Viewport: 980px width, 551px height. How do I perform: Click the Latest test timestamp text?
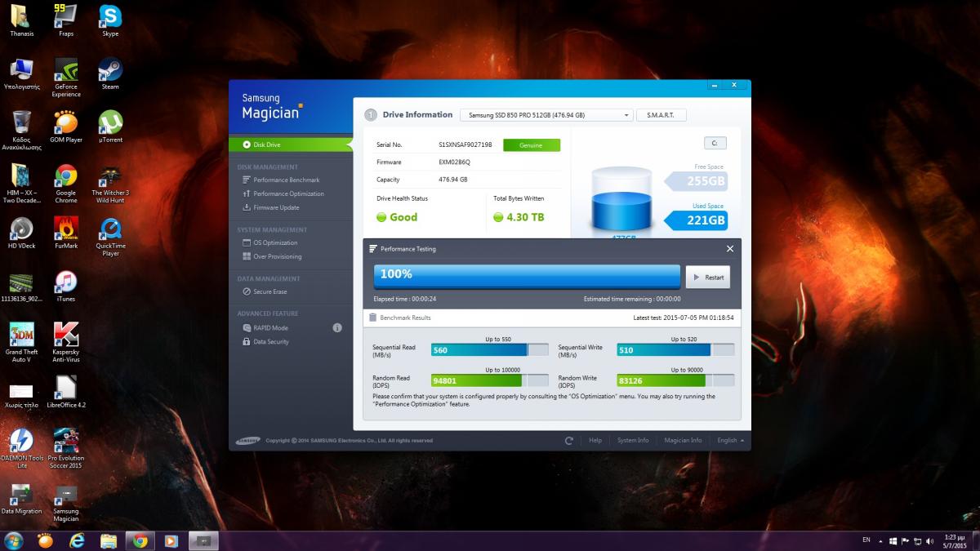(x=684, y=318)
